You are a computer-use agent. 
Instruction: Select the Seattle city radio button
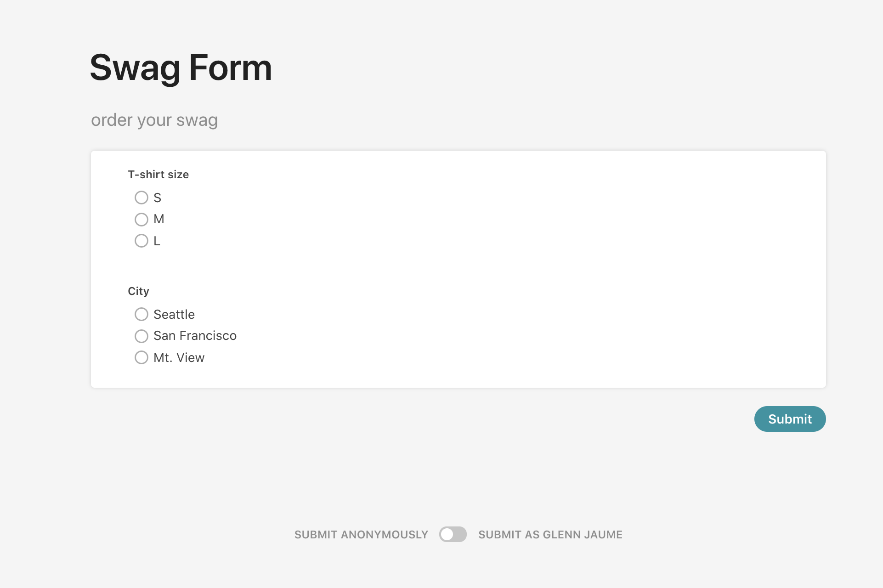point(142,314)
